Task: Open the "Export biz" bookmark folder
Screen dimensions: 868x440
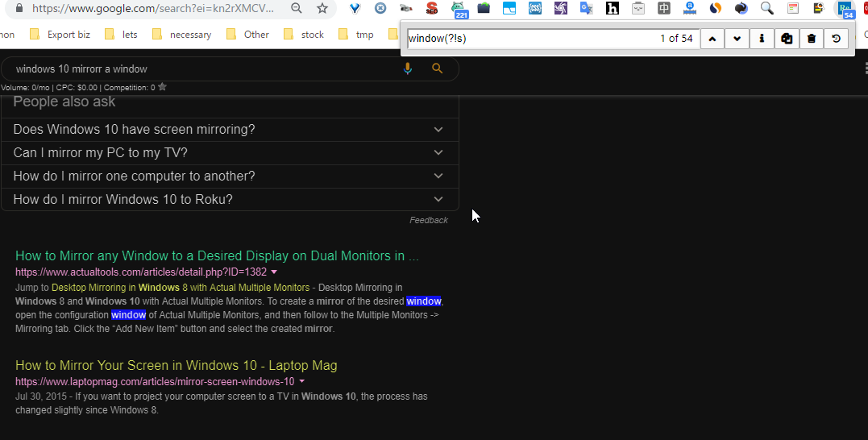Action: [x=60, y=35]
